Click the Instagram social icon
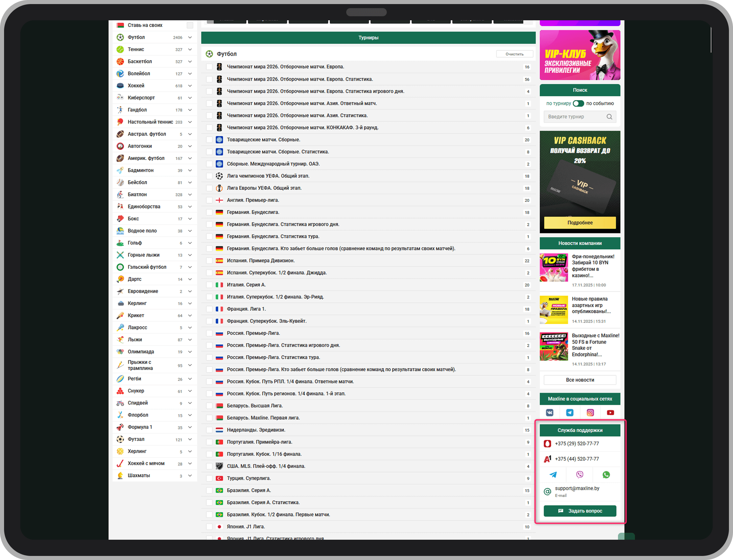The width and height of the screenshot is (733, 560). pyautogui.click(x=590, y=413)
